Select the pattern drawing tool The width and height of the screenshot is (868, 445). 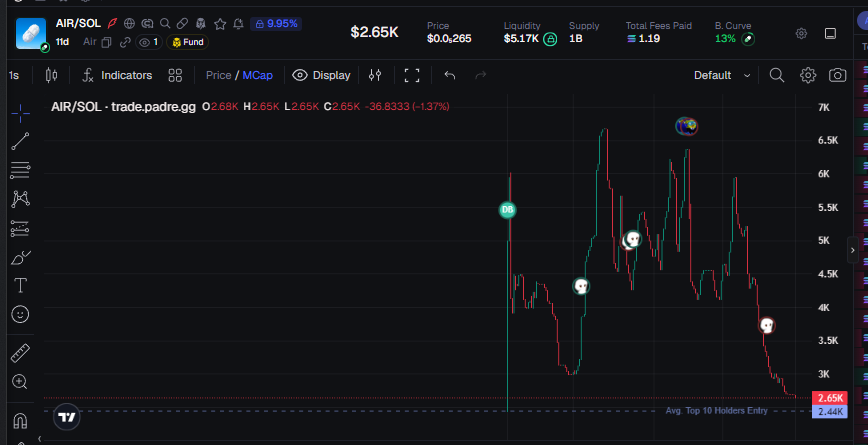pos(20,199)
